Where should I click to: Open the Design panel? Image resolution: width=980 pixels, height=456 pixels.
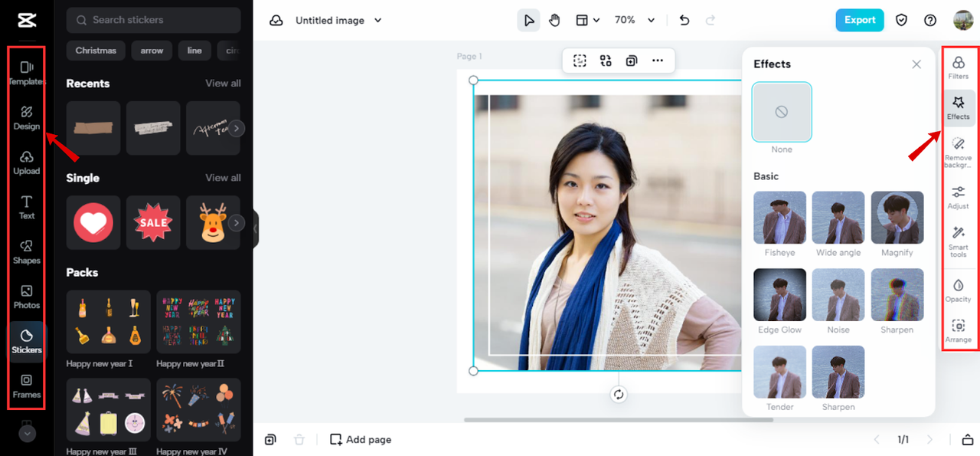click(27, 117)
